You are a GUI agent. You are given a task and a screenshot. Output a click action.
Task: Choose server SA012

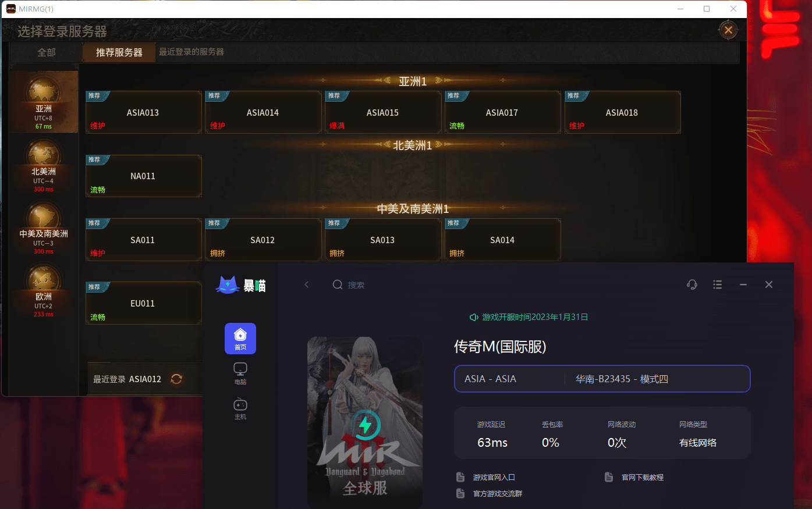point(263,240)
